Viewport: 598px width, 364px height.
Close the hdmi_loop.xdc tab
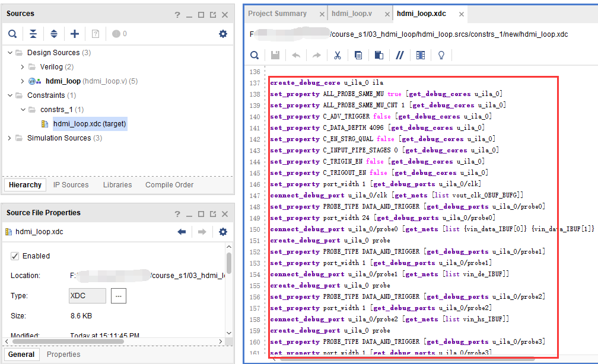pos(462,14)
